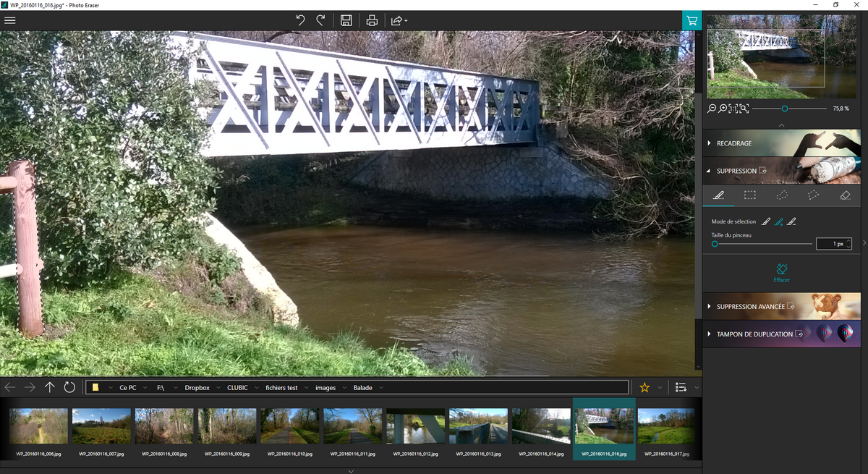Click the undo arrow icon

(300, 20)
